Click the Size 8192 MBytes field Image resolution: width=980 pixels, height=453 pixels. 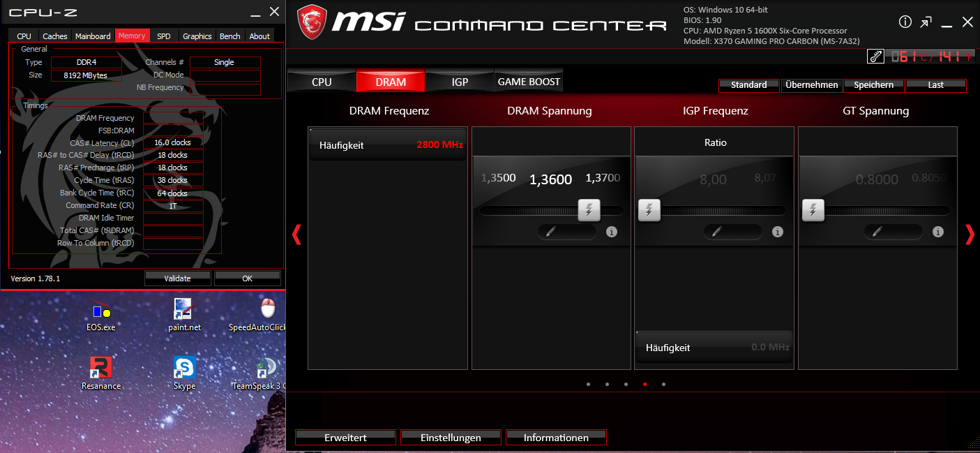point(86,75)
